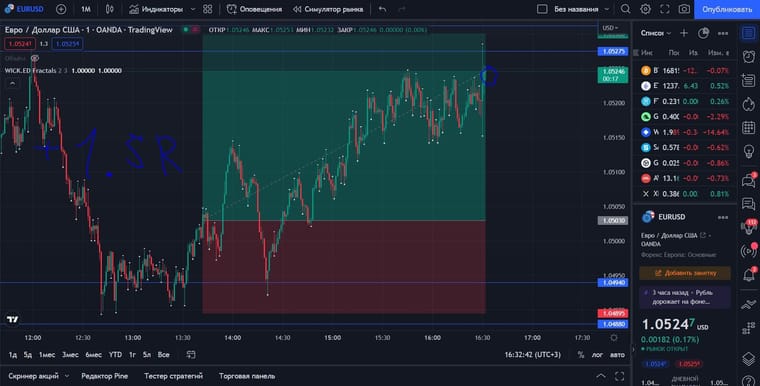
Task: Toggle fullscreen mode icon
Action: point(665,9)
